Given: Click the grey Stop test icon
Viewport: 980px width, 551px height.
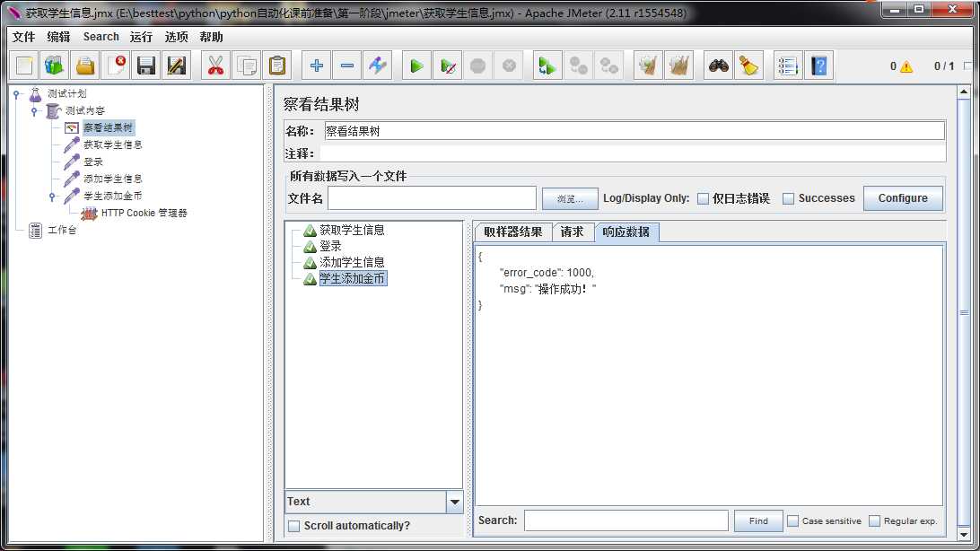Looking at the screenshot, I should (x=478, y=66).
